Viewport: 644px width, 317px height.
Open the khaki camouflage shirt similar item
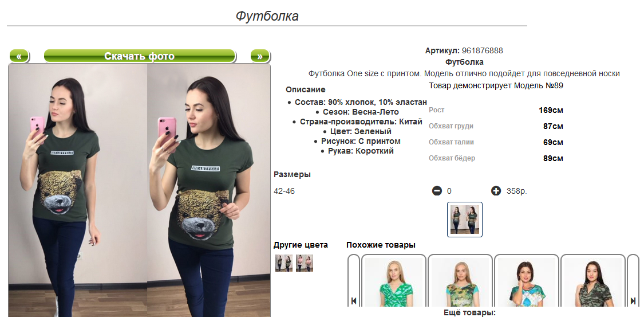(x=593, y=282)
